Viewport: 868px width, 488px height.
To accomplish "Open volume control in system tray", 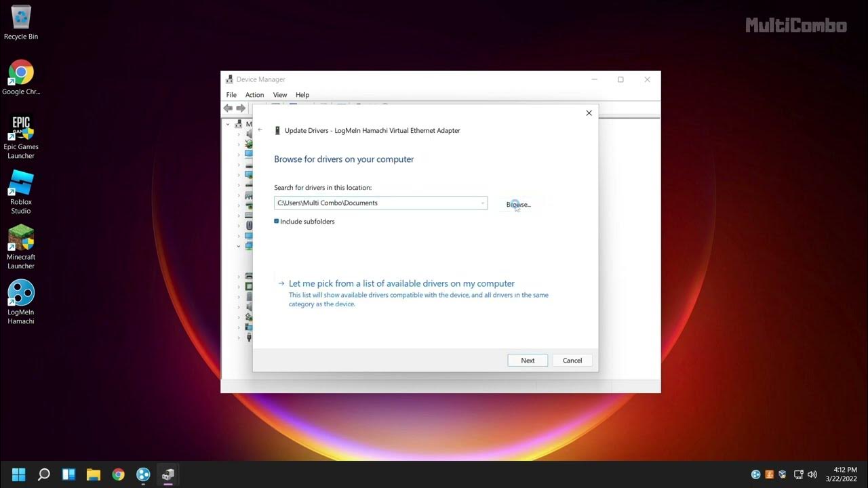I will coord(812,474).
